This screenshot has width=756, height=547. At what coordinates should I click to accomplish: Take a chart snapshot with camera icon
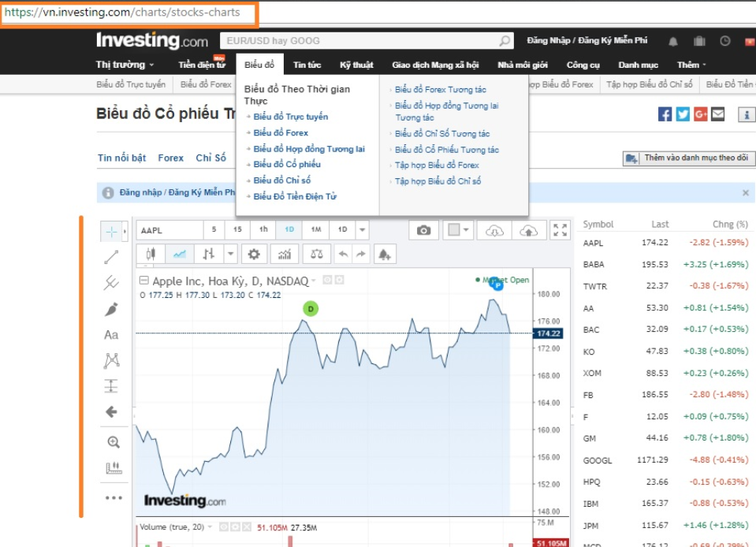[x=424, y=230]
